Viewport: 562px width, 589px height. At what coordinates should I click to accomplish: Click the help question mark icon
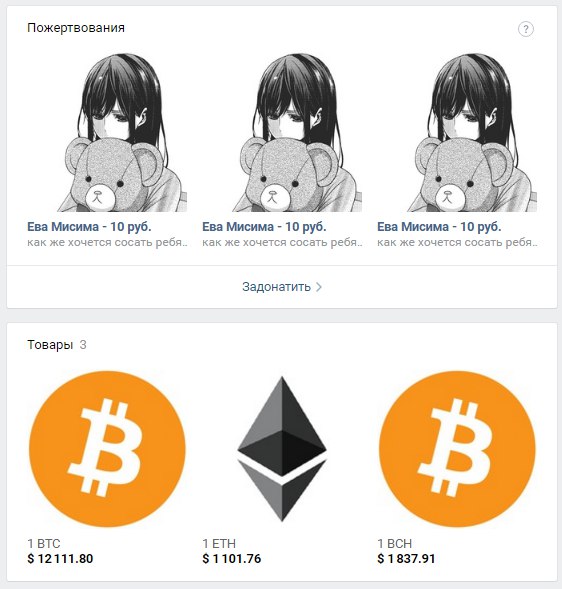pos(526,29)
